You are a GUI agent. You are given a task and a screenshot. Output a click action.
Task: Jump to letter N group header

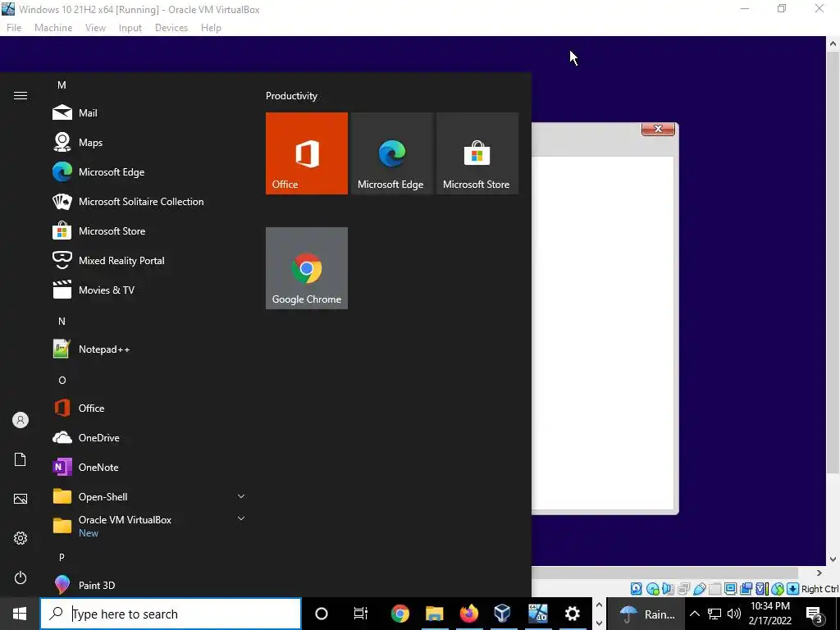click(x=62, y=322)
